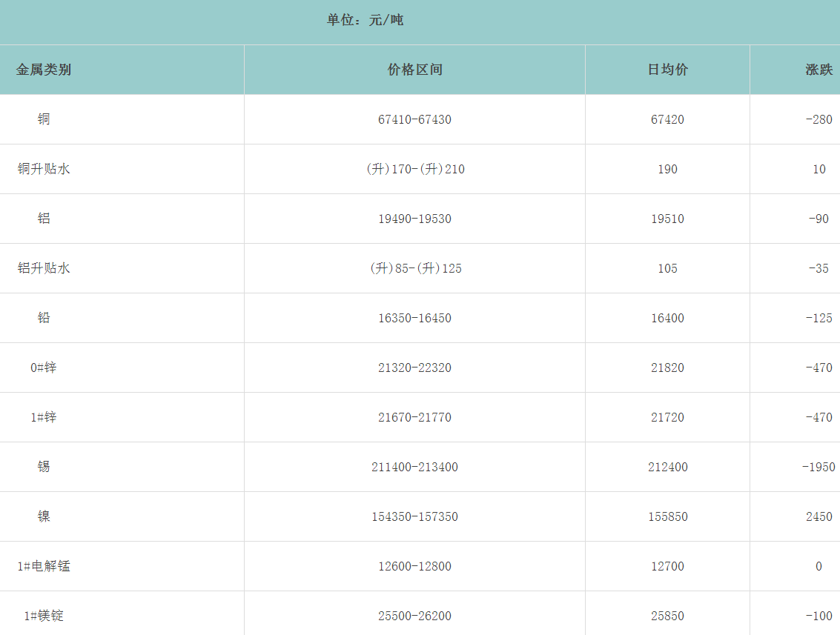Click the 日均价 column header
The height and width of the screenshot is (635, 840).
[667, 70]
